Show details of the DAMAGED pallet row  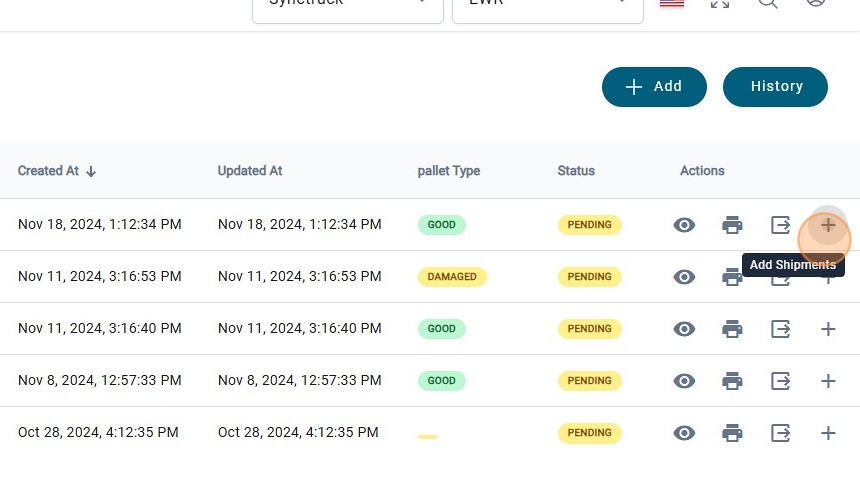(684, 277)
